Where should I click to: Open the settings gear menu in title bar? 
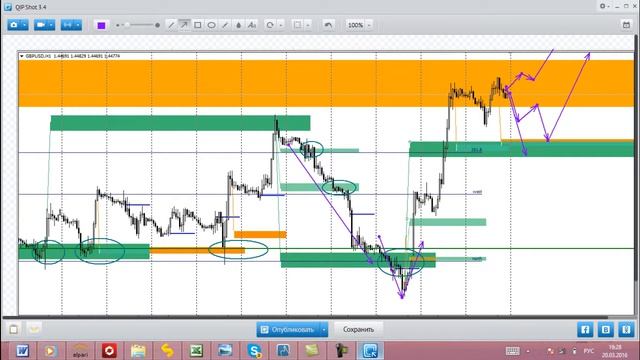604,6
